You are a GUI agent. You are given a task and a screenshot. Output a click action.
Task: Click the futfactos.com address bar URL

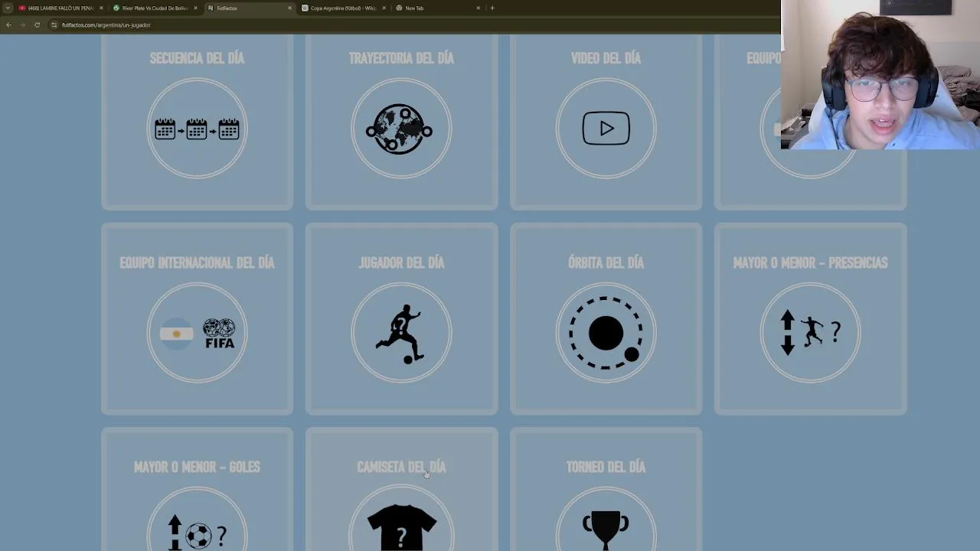point(106,24)
